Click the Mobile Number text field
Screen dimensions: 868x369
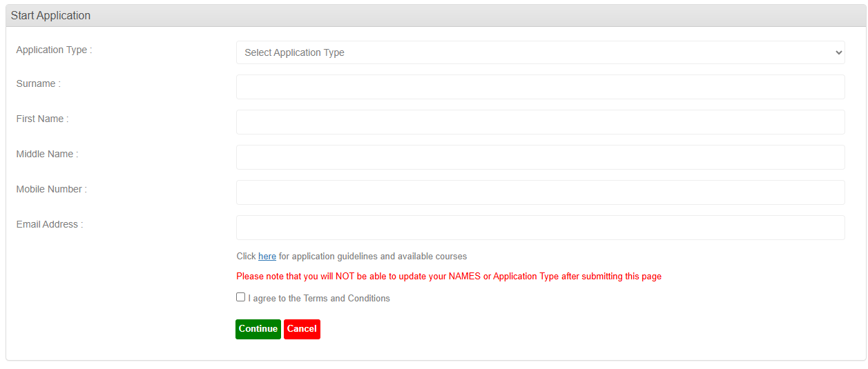tap(540, 192)
